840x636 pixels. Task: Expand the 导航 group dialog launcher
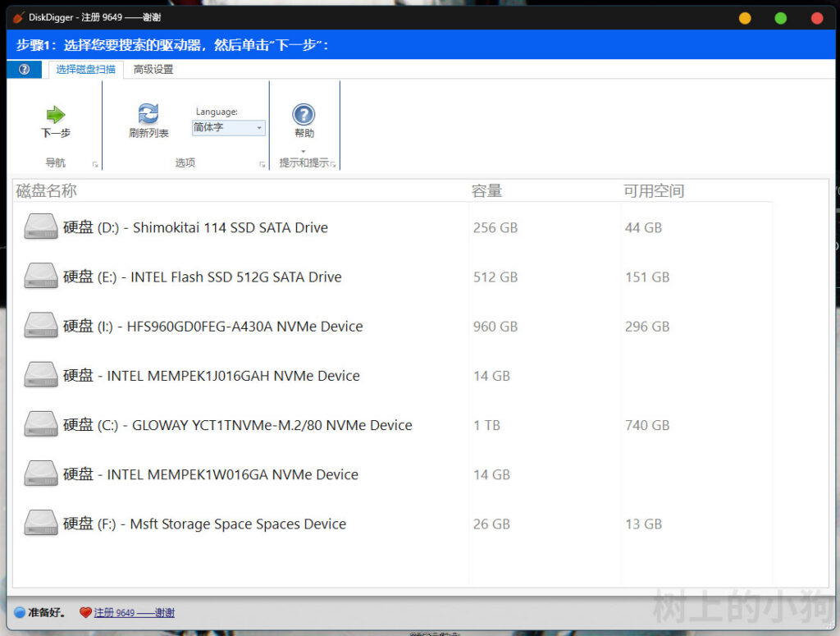click(95, 165)
